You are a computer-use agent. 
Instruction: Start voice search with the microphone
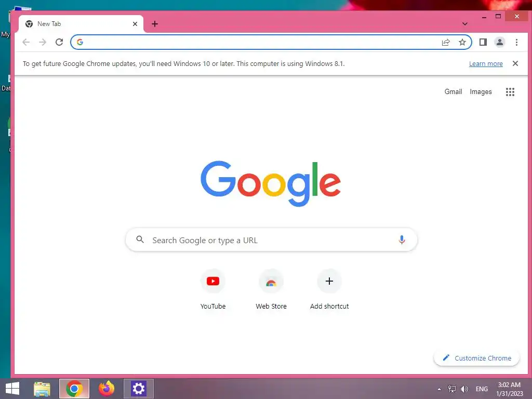pyautogui.click(x=402, y=240)
